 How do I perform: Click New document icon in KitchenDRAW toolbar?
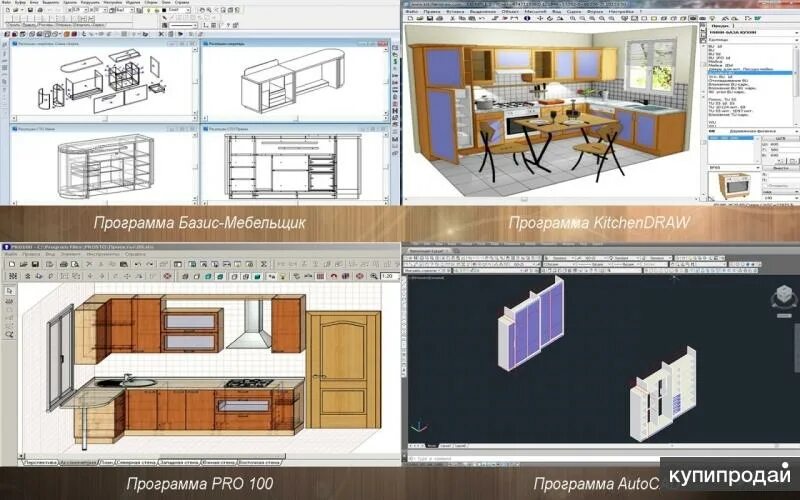410,18
